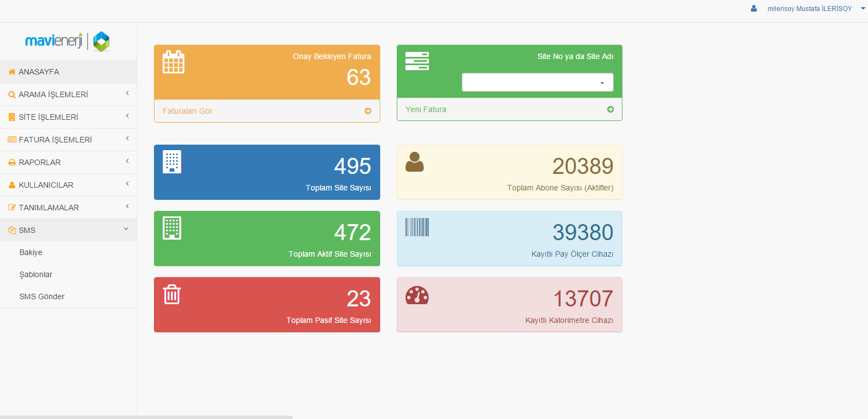The height and width of the screenshot is (419, 868).
Task: Click the SİTE İŞLEMLERİ label
Action: coord(49,117)
